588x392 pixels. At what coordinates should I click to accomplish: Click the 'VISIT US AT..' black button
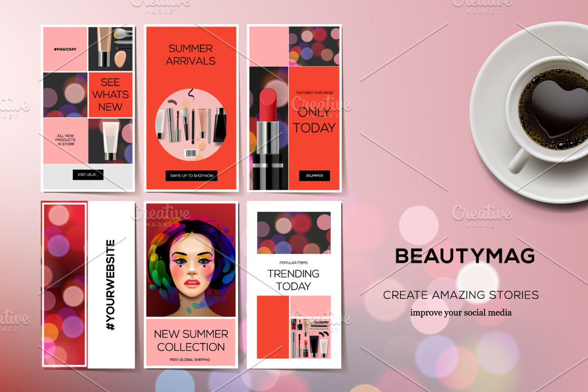click(x=88, y=175)
